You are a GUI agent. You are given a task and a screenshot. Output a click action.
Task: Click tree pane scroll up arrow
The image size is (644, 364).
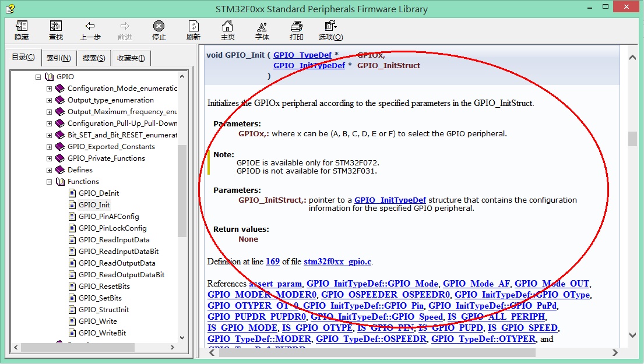tap(182, 76)
